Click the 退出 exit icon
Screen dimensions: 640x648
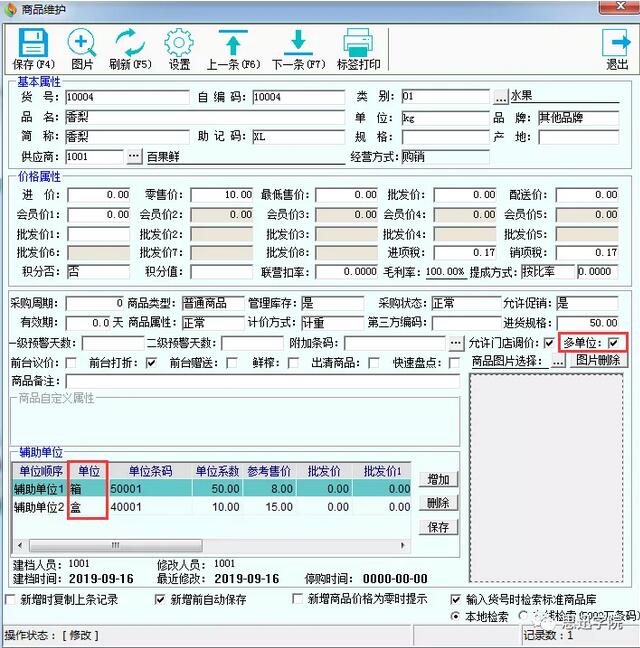616,44
